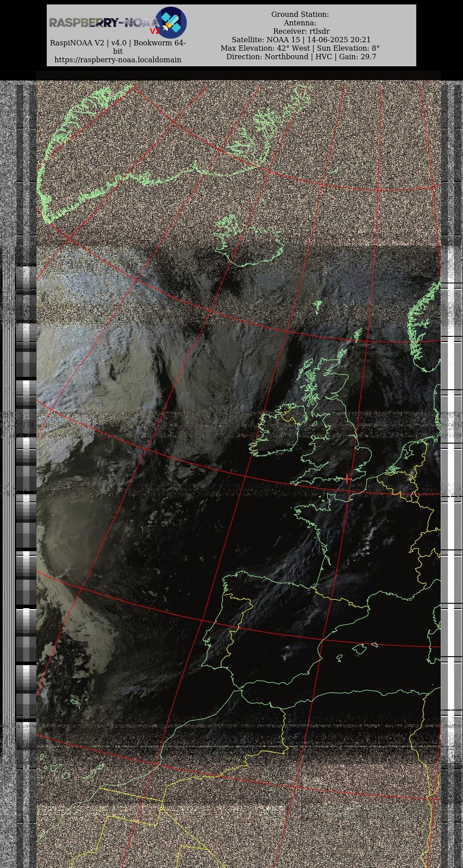Click the red cross ground station marker
Image resolution: width=463 pixels, height=868 pixels.
pos(347,479)
